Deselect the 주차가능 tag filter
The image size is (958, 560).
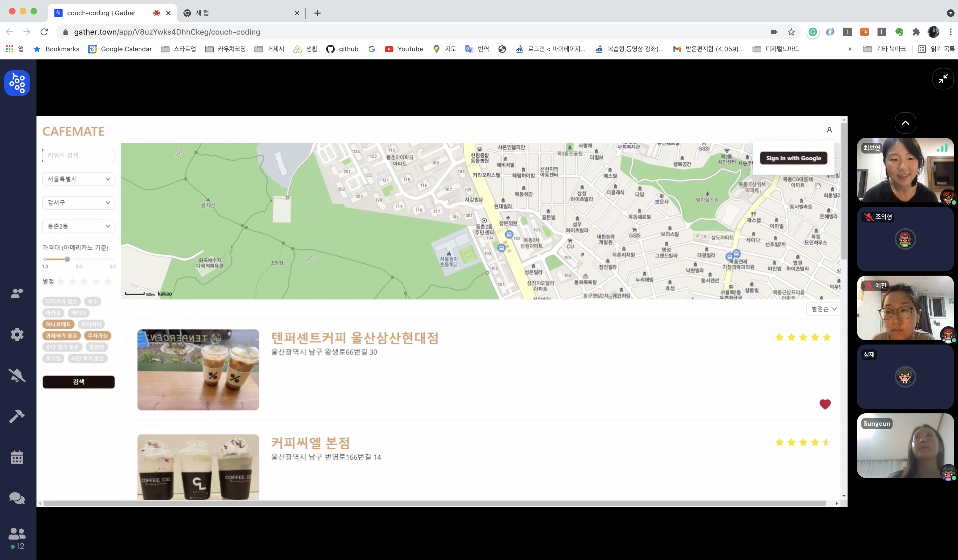(97, 336)
